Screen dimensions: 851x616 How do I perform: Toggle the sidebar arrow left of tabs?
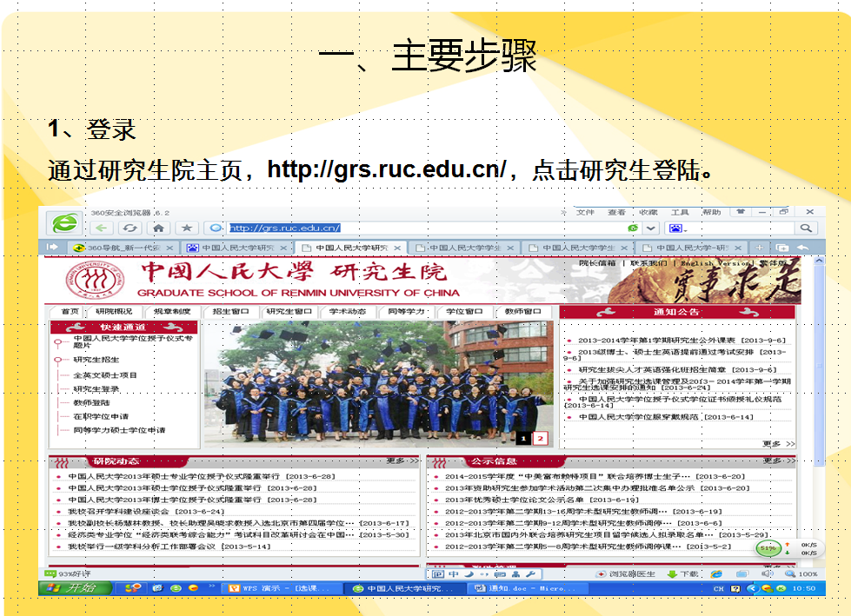(52, 248)
